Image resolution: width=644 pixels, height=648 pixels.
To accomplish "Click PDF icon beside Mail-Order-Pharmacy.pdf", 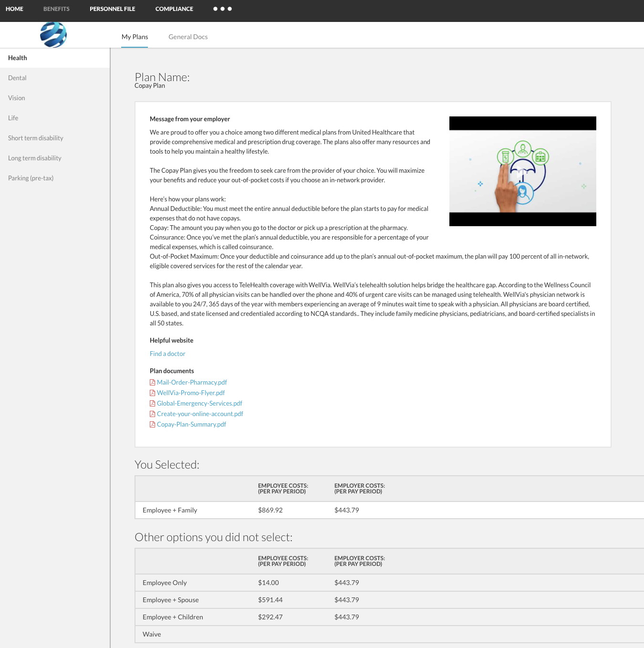I will coord(153,382).
